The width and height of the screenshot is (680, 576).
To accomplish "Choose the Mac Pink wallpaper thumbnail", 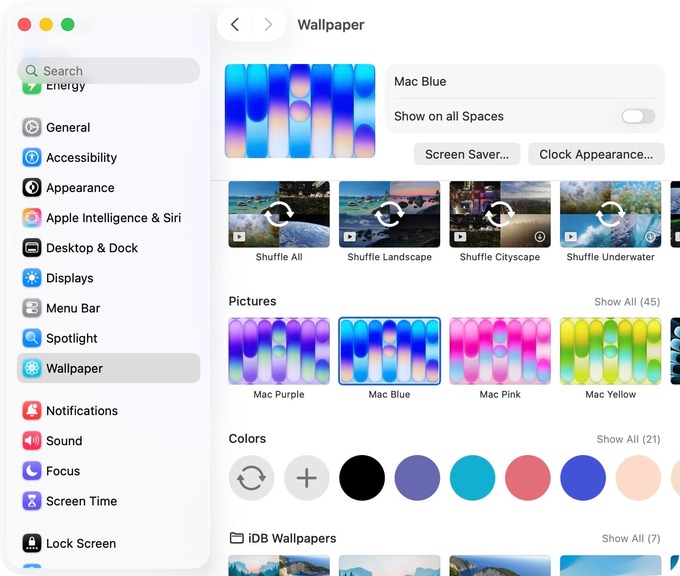I will (500, 351).
